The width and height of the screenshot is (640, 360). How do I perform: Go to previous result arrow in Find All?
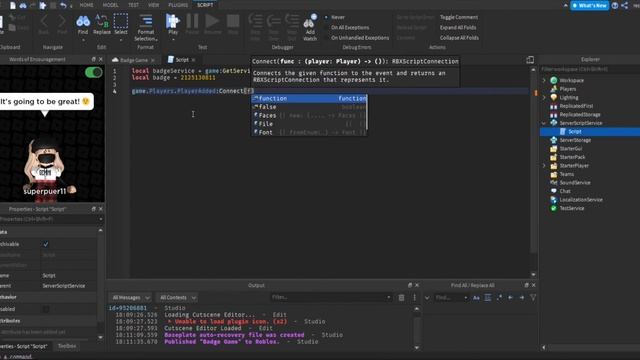coord(510,298)
